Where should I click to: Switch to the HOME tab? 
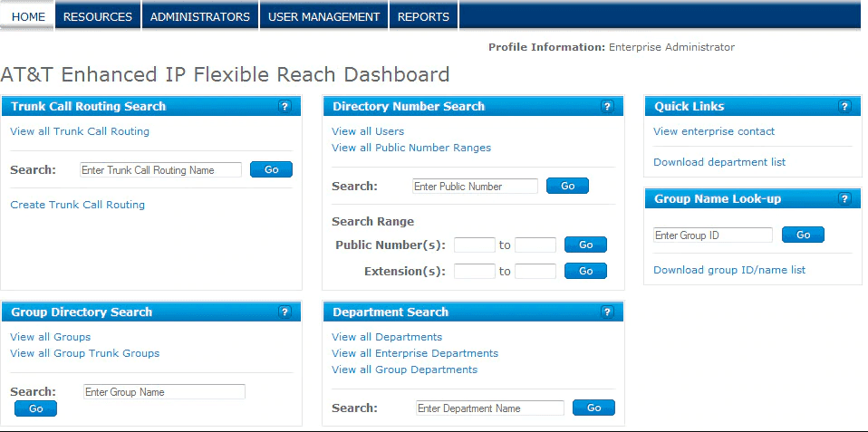28,16
